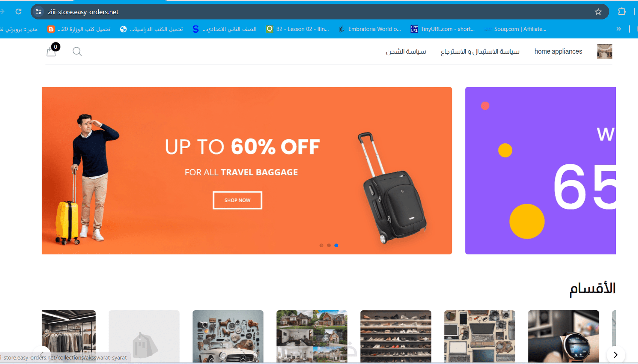The height and width of the screenshot is (364, 638).
Task: Open the smartwatch category thumbnail
Action: (x=563, y=336)
